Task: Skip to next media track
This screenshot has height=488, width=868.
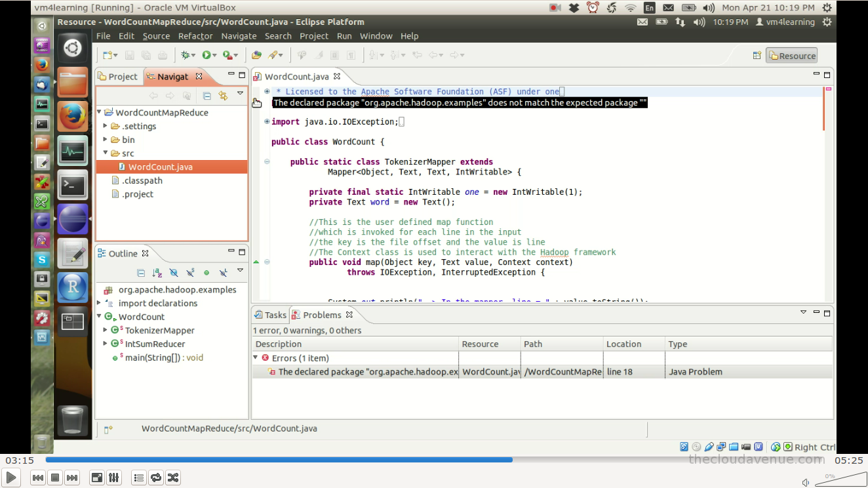Action: [72, 478]
